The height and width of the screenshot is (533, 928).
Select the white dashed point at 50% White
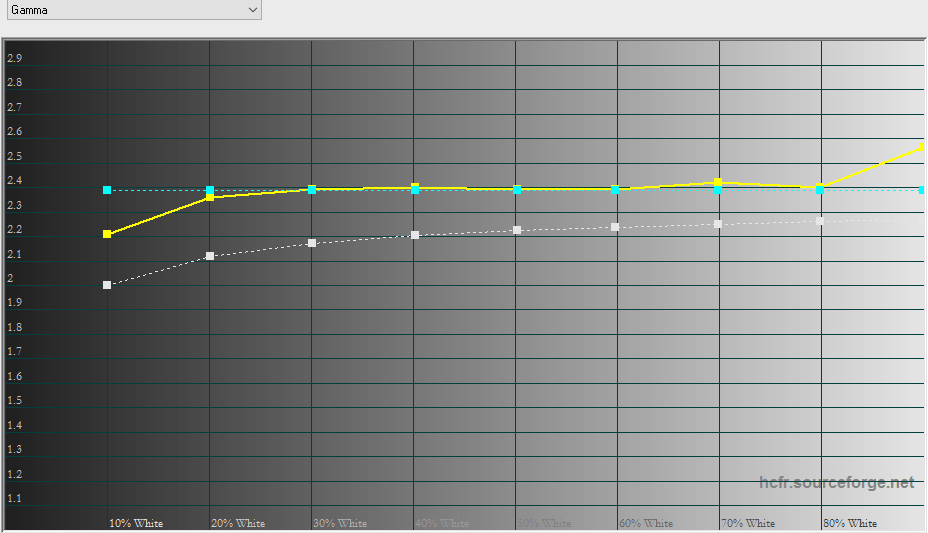click(516, 230)
